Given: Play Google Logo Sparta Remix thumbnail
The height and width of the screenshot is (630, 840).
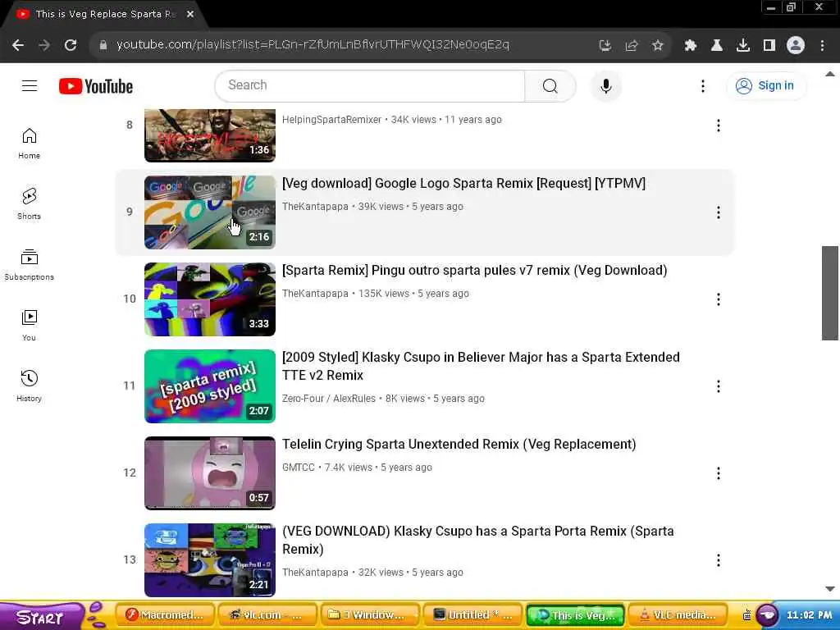Looking at the screenshot, I should (209, 212).
